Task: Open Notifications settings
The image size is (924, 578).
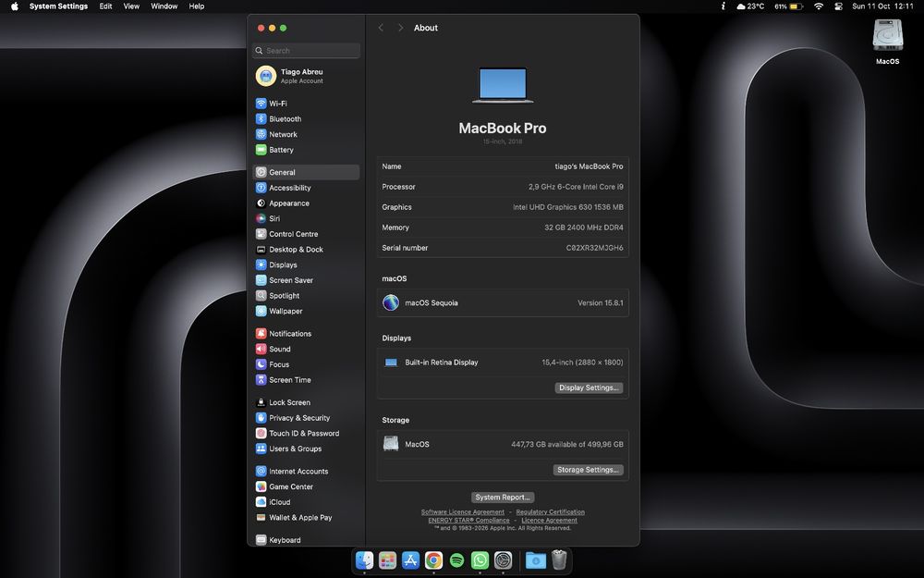Action: [x=306, y=333]
